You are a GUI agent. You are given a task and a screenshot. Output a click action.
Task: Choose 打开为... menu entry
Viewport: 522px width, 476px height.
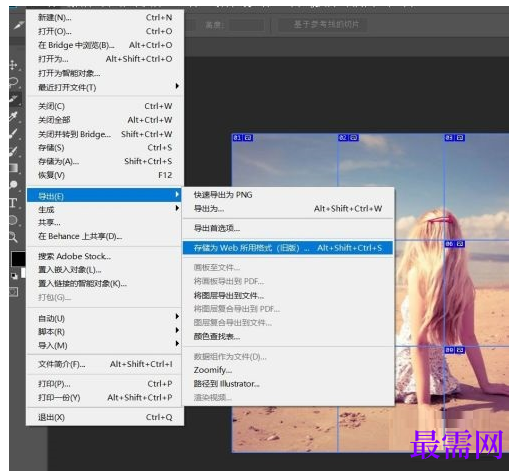tap(105, 59)
